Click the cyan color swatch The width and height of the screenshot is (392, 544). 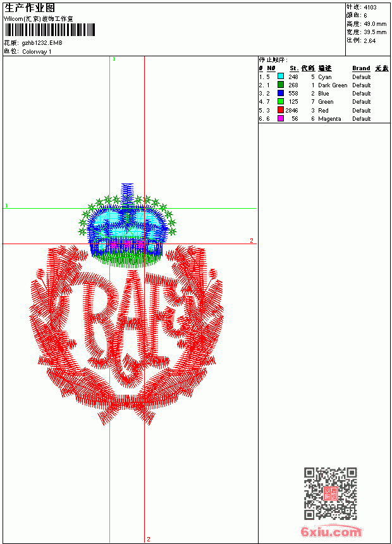[281, 77]
